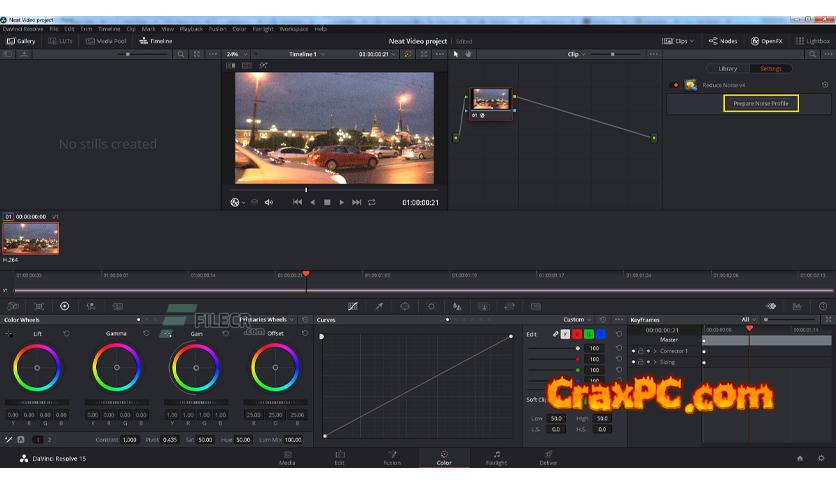The image size is (836, 484).
Task: Toggle the Reduce Noise v4 effect on/off
Action: 675,85
